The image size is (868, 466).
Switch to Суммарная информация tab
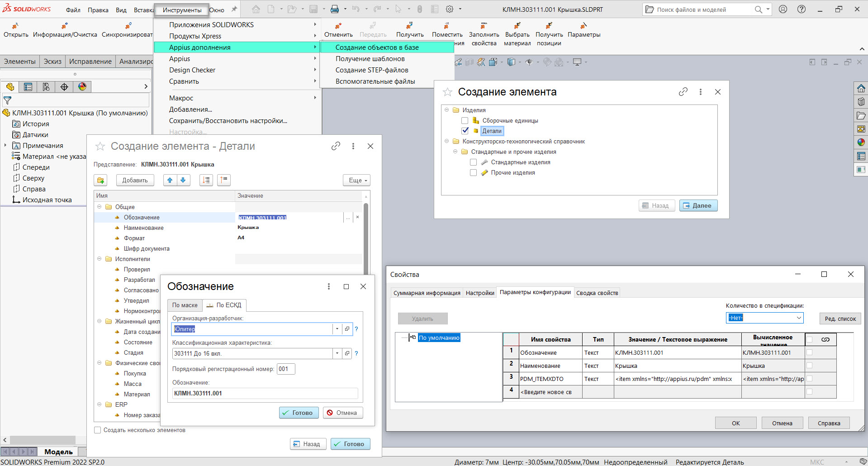pyautogui.click(x=427, y=293)
